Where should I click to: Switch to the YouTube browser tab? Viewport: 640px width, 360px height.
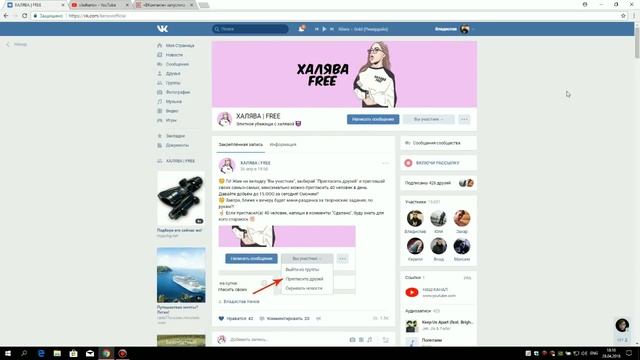(99, 5)
